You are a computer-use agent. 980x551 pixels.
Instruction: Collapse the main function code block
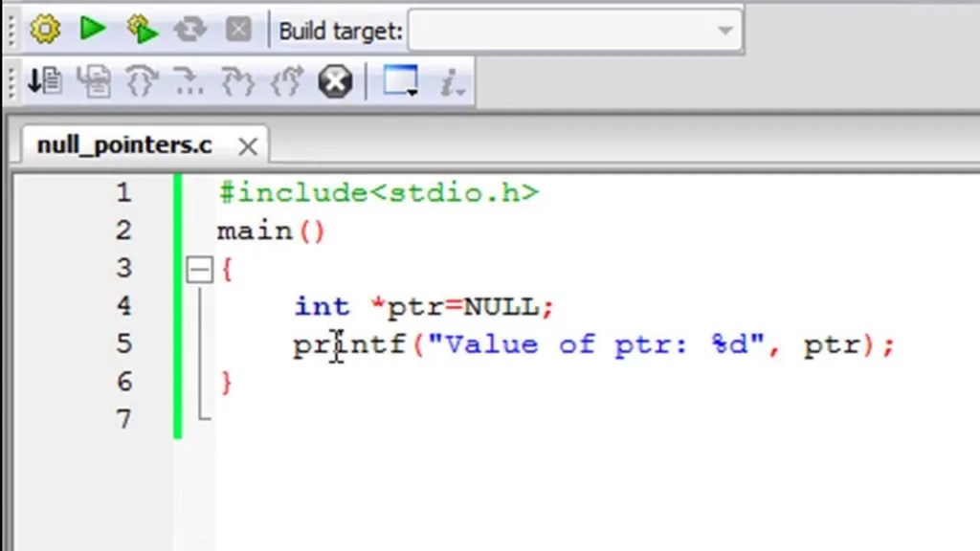[x=198, y=269]
